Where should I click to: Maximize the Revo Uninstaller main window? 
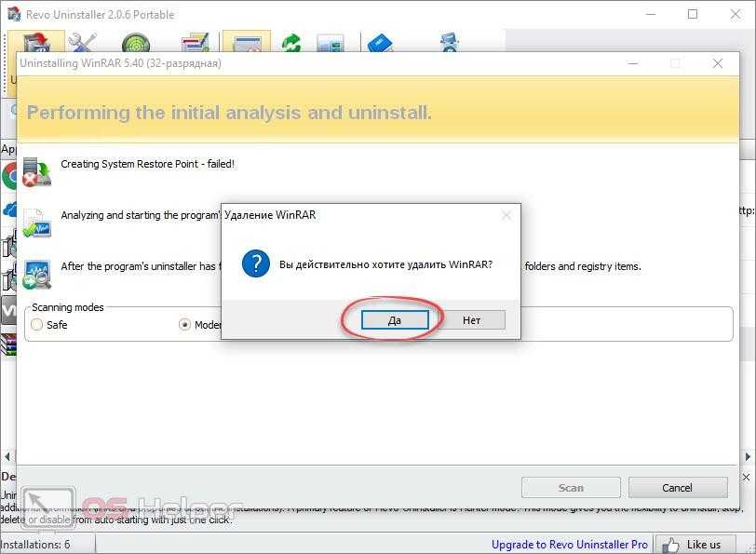693,14
